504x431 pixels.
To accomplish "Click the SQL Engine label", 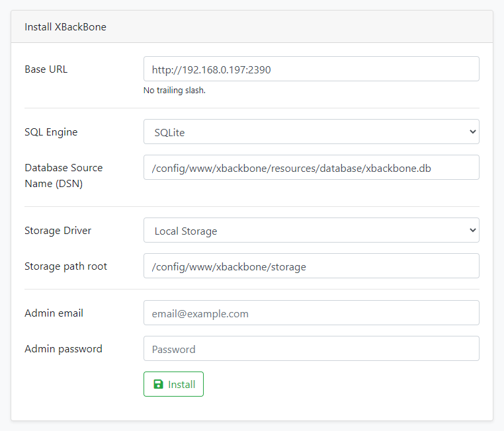I will coord(51,132).
